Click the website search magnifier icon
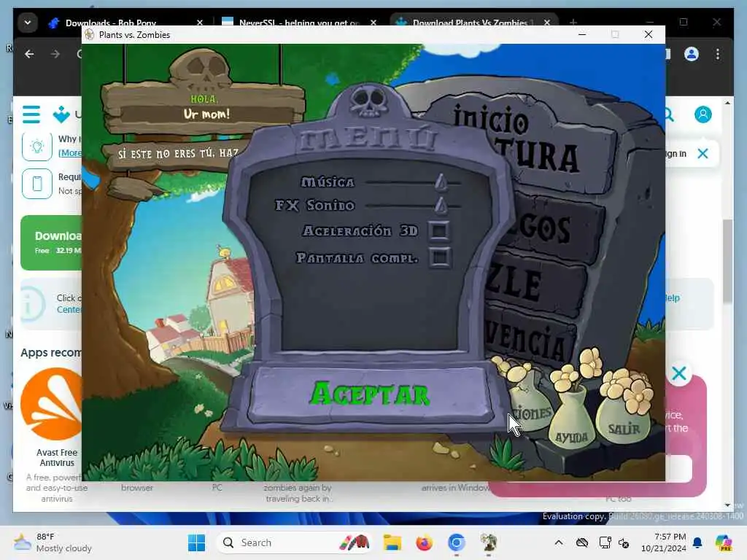Viewport: 747px width, 560px height. 669,114
